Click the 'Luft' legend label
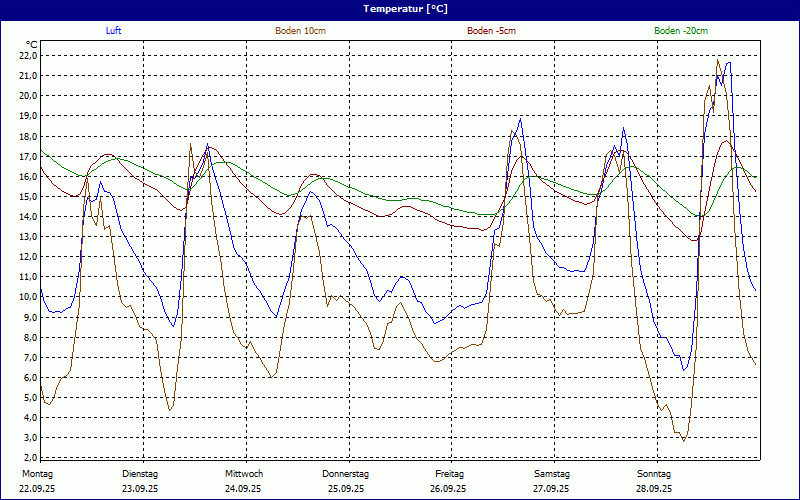This screenshot has width=800, height=500. (x=113, y=31)
